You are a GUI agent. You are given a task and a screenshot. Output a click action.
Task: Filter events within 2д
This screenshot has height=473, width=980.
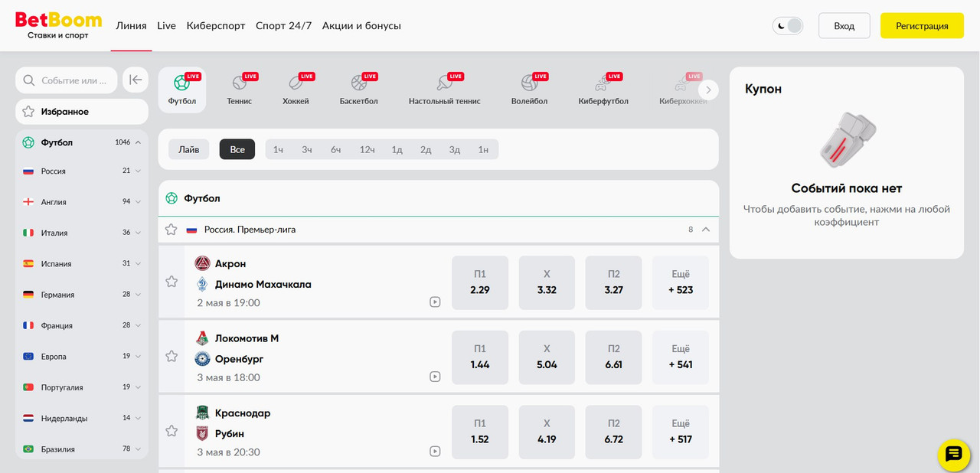426,149
